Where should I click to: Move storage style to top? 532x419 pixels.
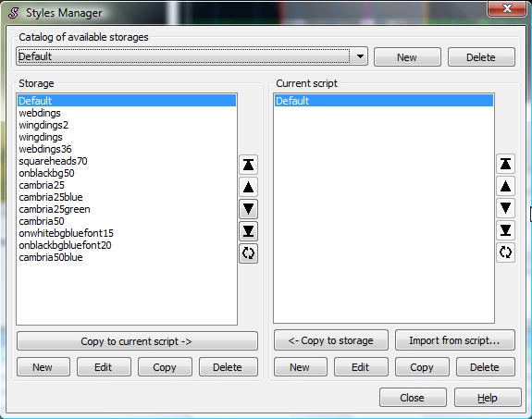248,165
